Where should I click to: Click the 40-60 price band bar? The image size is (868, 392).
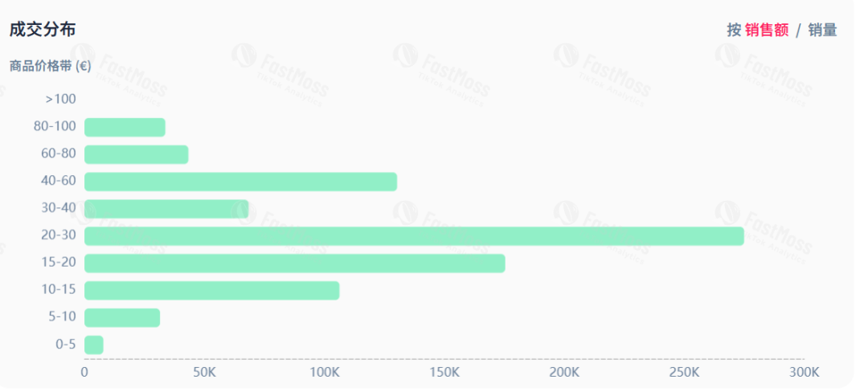coord(240,182)
